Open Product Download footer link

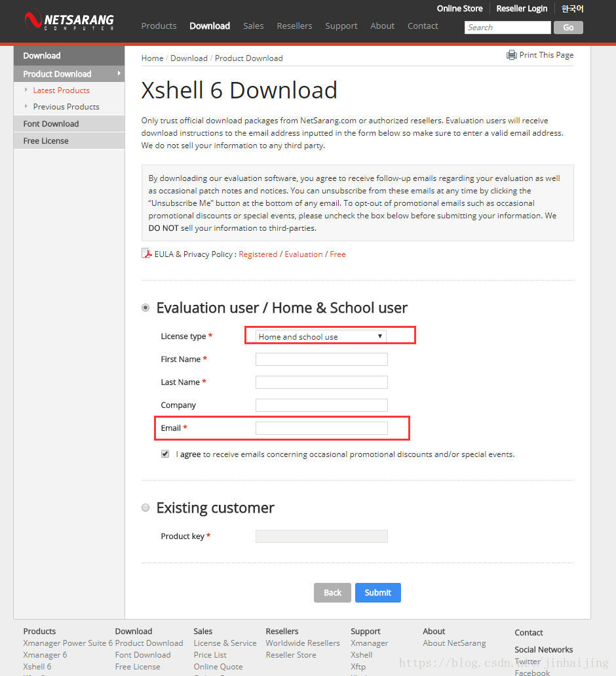(149, 643)
